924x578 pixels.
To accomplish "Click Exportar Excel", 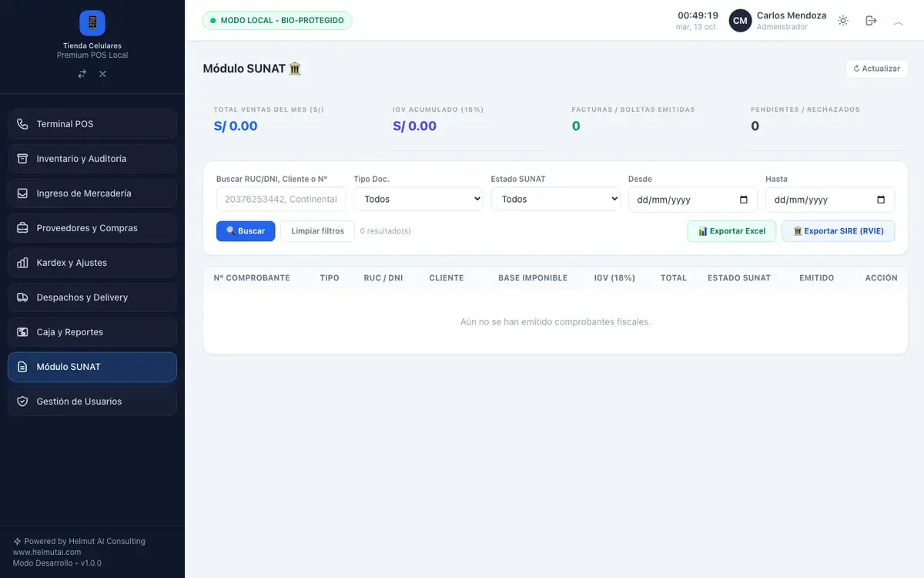I will click(731, 231).
